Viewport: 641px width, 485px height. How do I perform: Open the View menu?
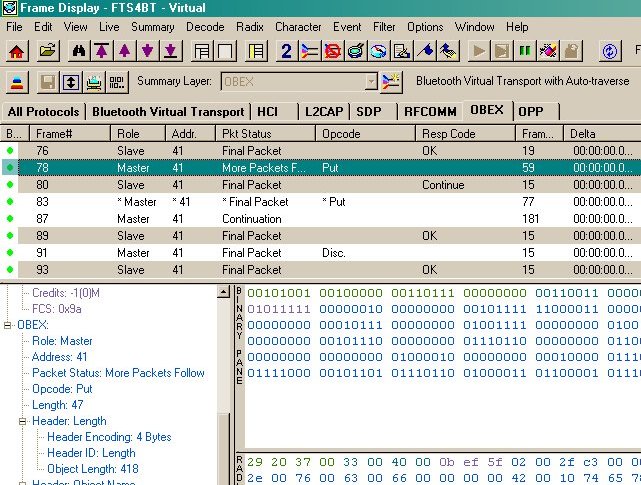76,27
